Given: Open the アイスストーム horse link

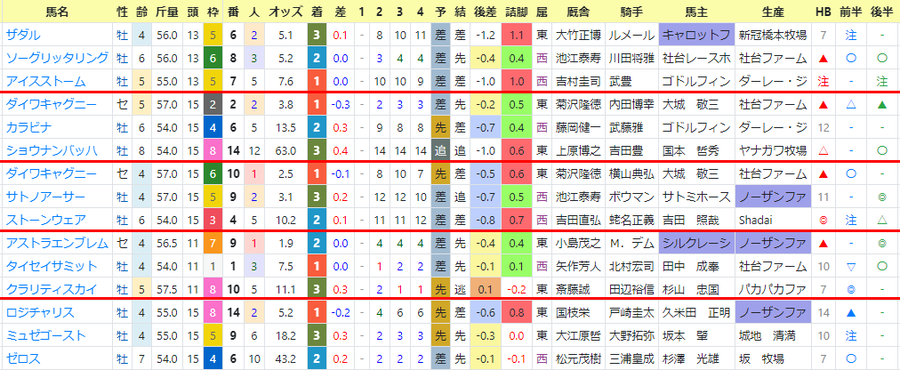Looking at the screenshot, I should tap(45, 81).
